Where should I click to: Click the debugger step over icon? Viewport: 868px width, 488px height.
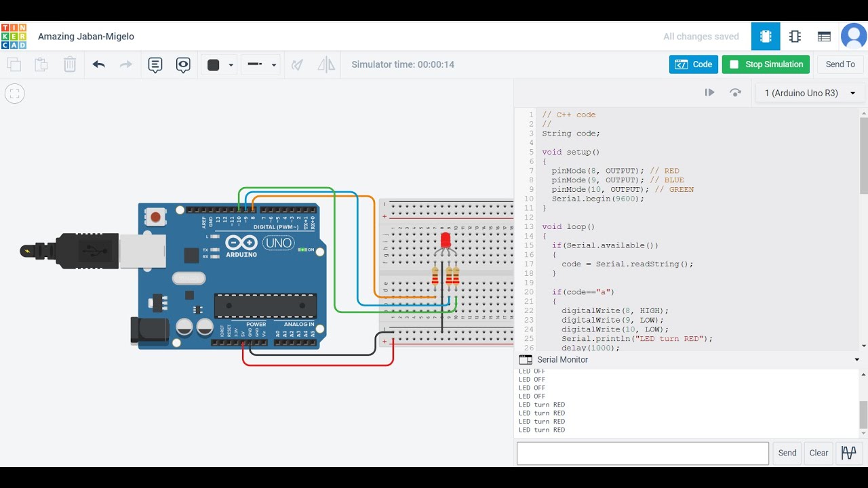[736, 93]
